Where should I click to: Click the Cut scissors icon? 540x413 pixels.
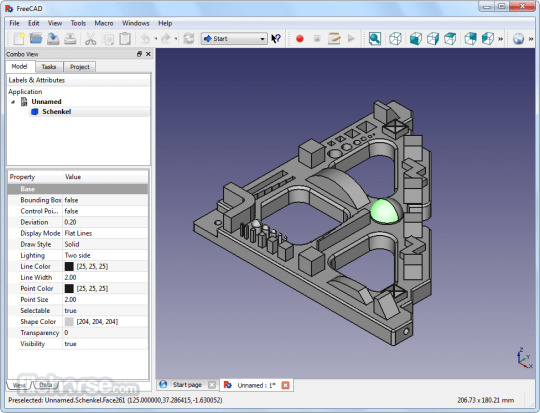91,38
